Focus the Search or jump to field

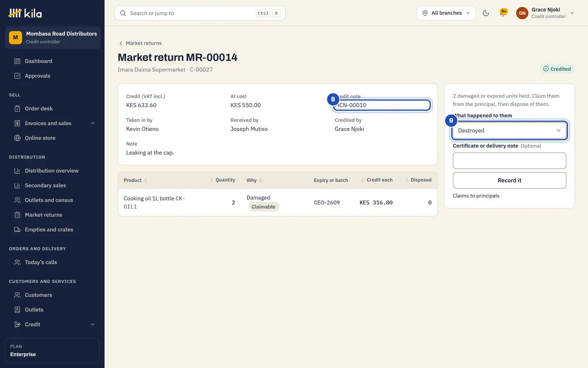click(x=200, y=13)
